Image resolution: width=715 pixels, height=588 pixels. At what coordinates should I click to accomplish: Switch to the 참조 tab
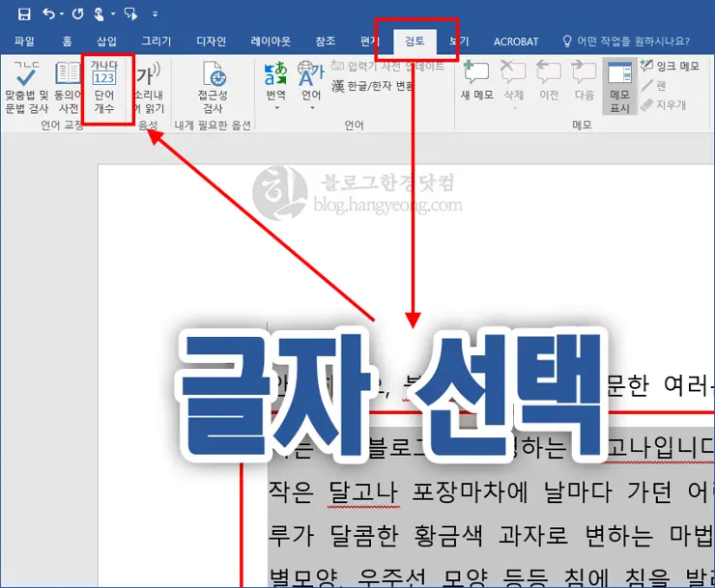coord(326,42)
